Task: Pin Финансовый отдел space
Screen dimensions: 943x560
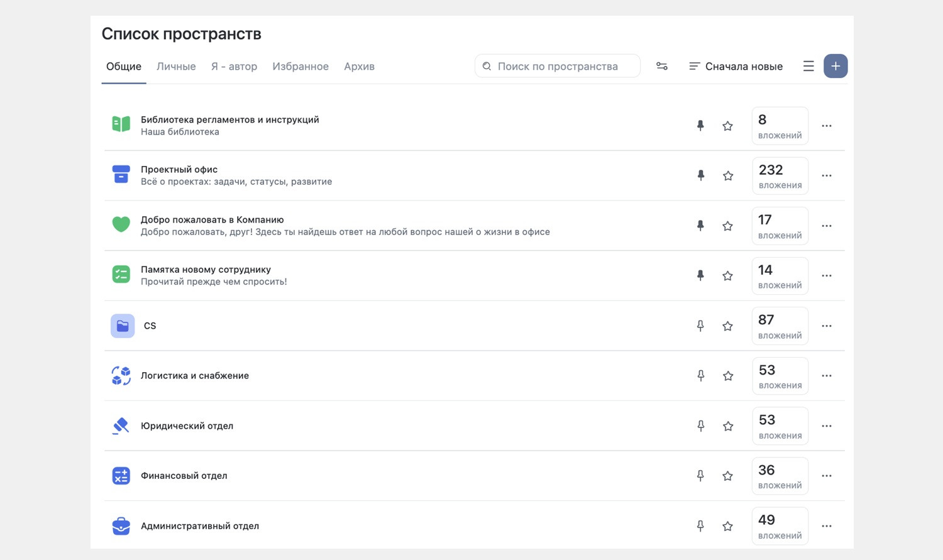Action: click(x=700, y=476)
